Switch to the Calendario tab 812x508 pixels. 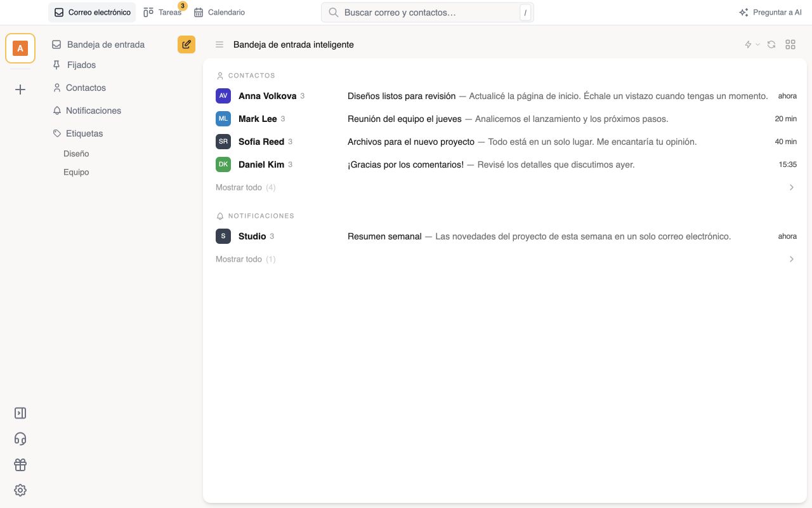tap(219, 12)
